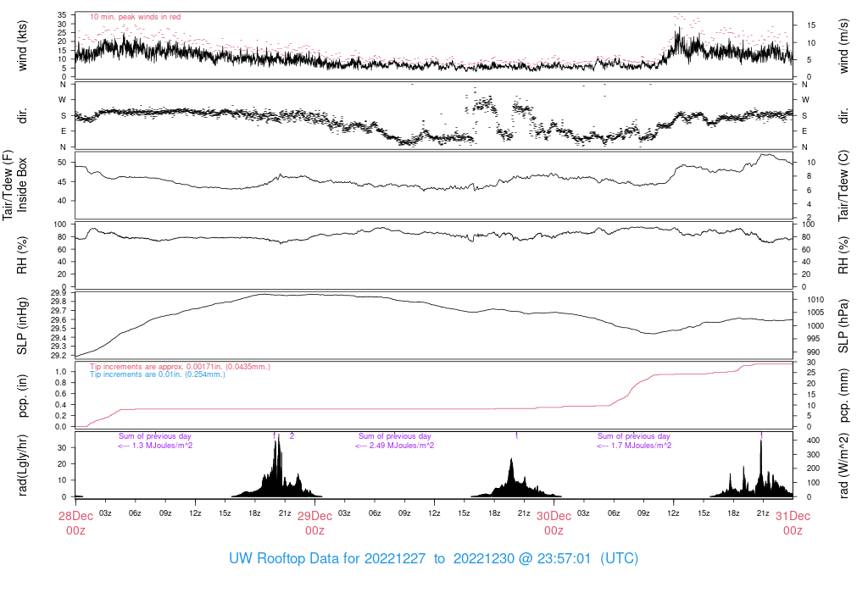Click the '0.6' tick on pcp inches axis

[x=61, y=394]
